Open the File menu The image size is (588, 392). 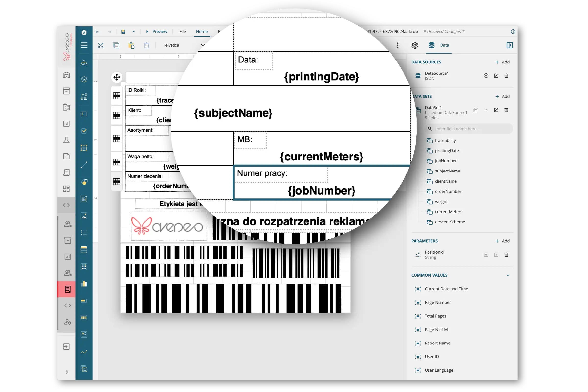[183, 32]
